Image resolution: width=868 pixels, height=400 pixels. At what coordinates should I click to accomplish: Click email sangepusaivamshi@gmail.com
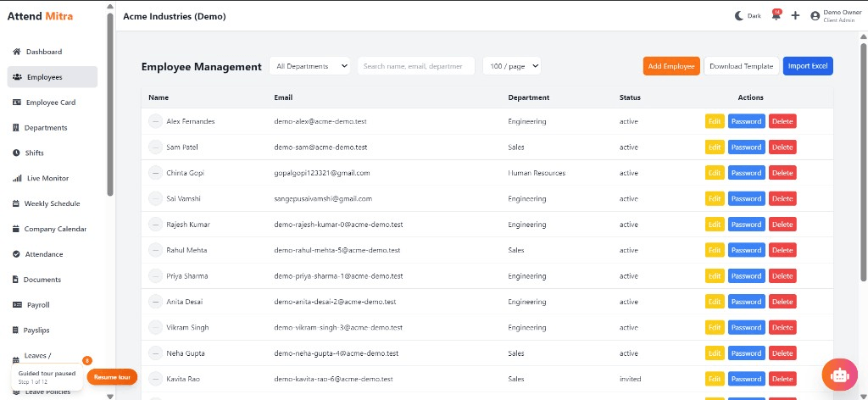coord(323,198)
